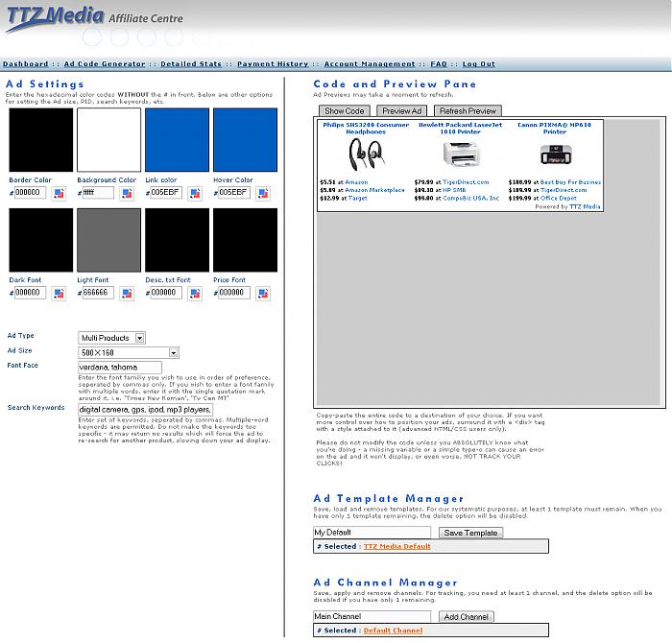Click the Background Color white swatch
672x643 pixels.
(x=108, y=140)
